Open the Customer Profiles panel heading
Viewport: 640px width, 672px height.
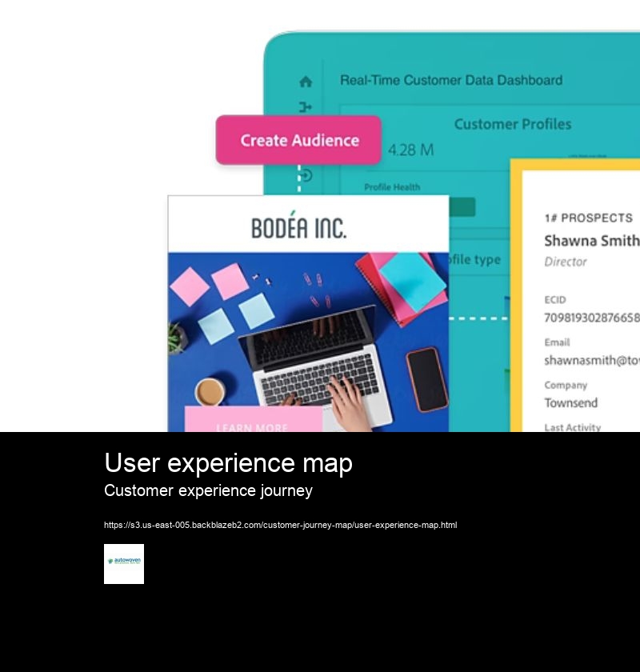(513, 124)
